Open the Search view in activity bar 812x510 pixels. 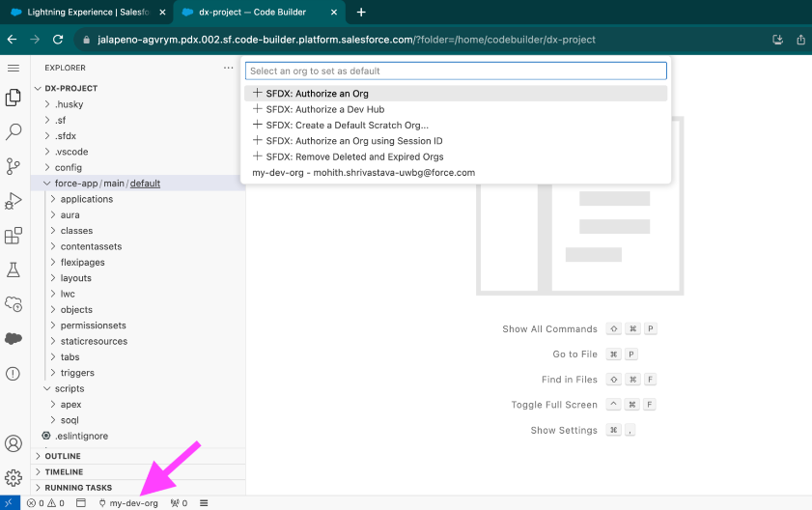tap(14, 131)
